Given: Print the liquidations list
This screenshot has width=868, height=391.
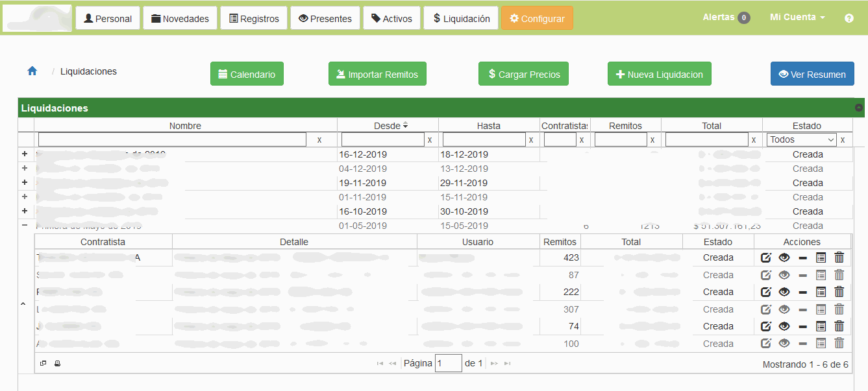Looking at the screenshot, I should click(x=57, y=363).
